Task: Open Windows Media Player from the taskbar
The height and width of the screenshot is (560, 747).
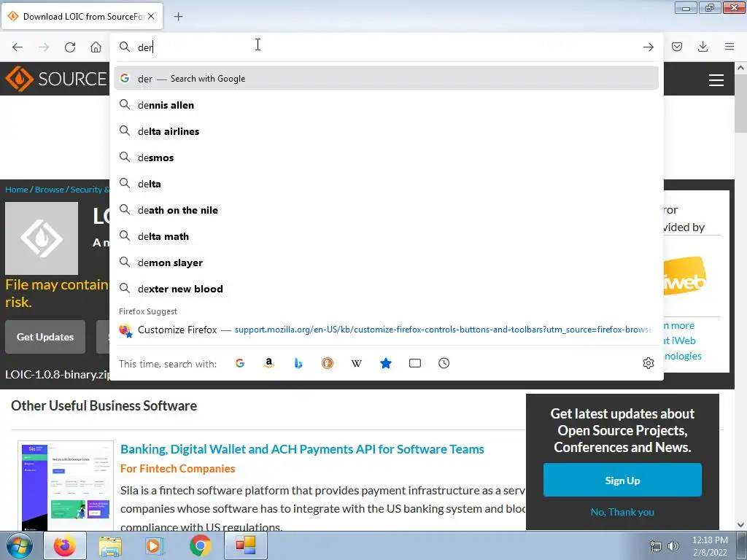Action: (155, 545)
